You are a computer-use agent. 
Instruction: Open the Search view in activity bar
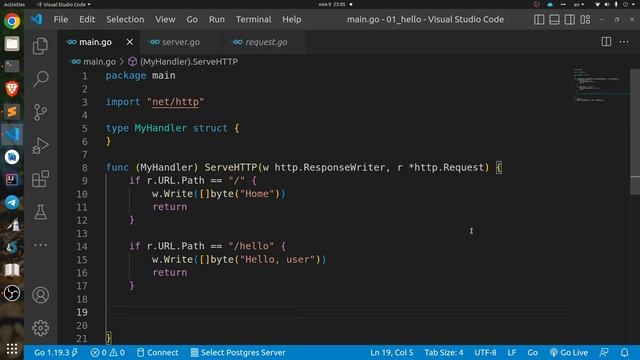click(40, 79)
